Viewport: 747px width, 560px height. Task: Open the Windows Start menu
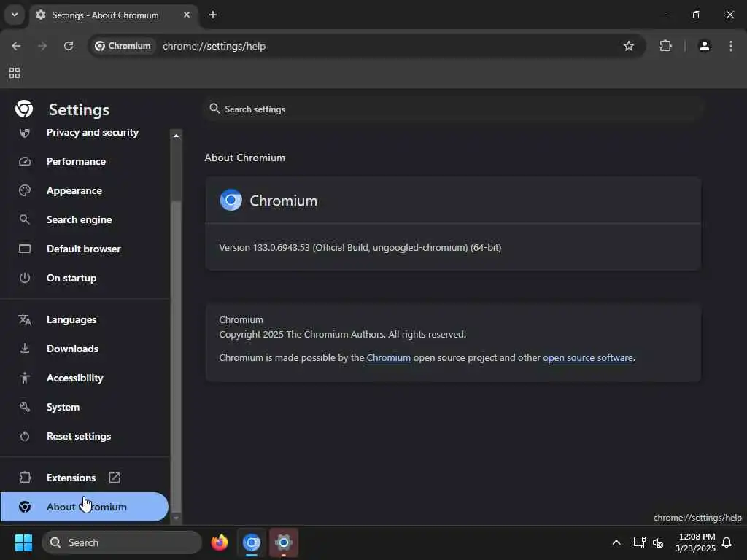[x=23, y=542]
